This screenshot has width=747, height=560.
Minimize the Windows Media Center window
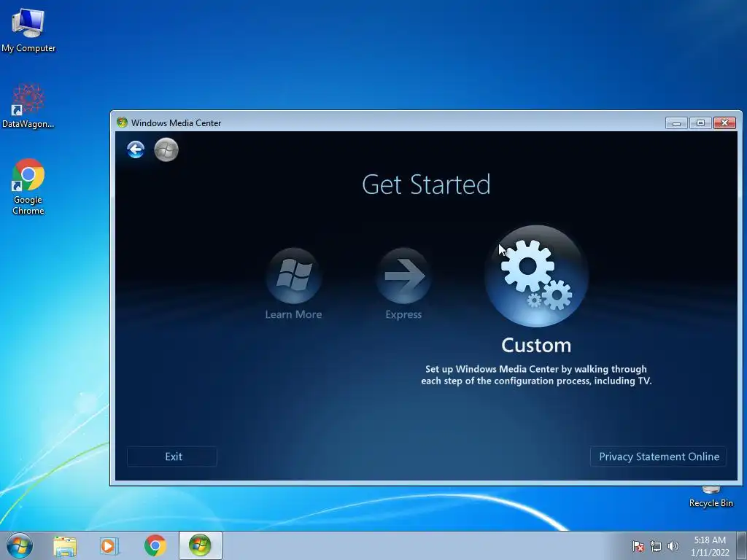(x=676, y=122)
